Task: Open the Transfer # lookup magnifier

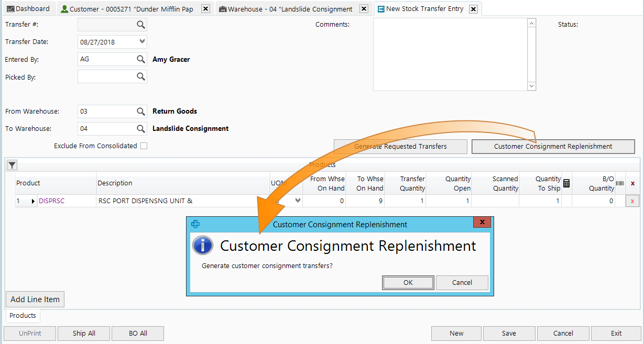Action: click(140, 24)
